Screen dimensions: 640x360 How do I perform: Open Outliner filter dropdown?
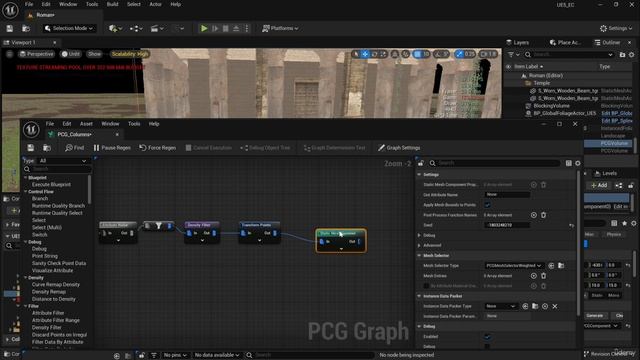(x=513, y=54)
